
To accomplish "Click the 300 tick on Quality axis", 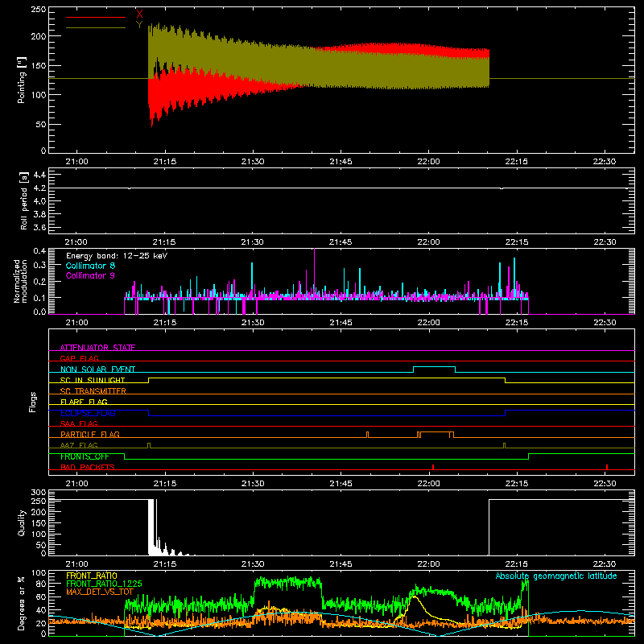I will pos(39,493).
